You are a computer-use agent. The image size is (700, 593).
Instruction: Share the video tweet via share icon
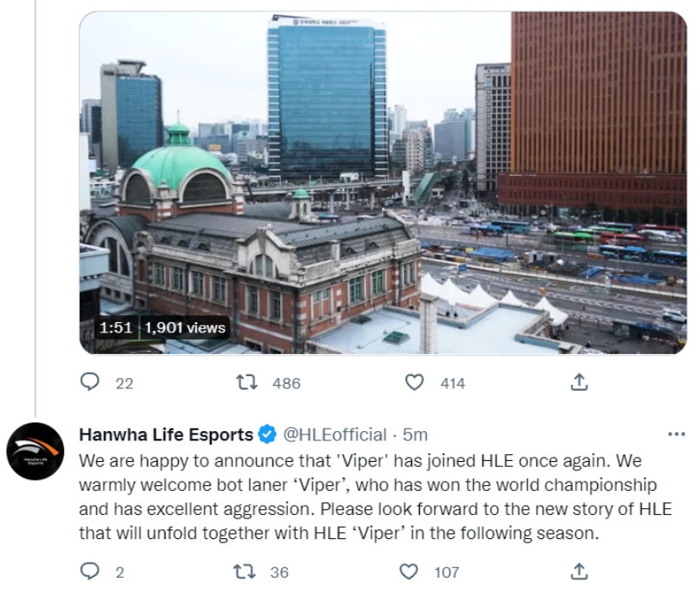(579, 382)
